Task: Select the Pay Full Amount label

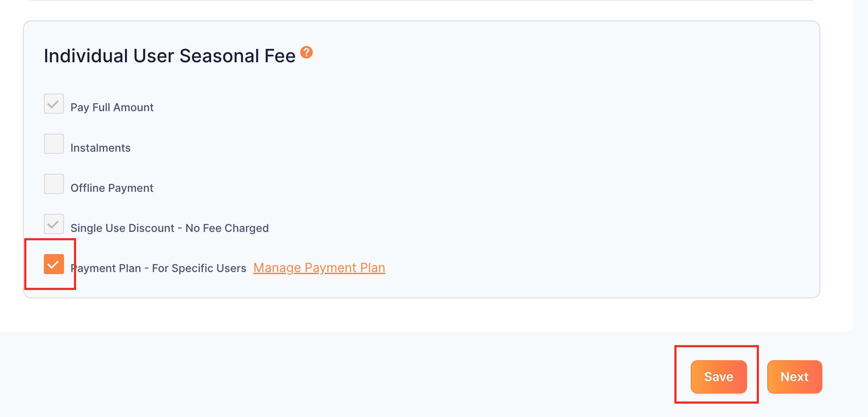Action: pos(112,107)
